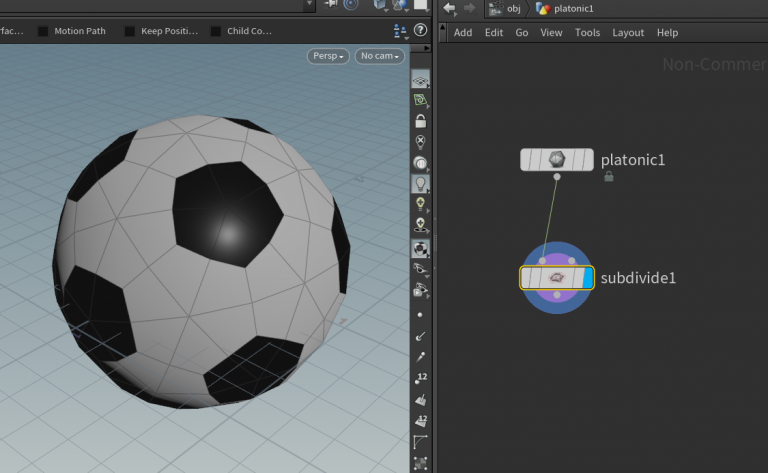Click the network back arrow
The image size is (768, 473).
click(x=449, y=8)
